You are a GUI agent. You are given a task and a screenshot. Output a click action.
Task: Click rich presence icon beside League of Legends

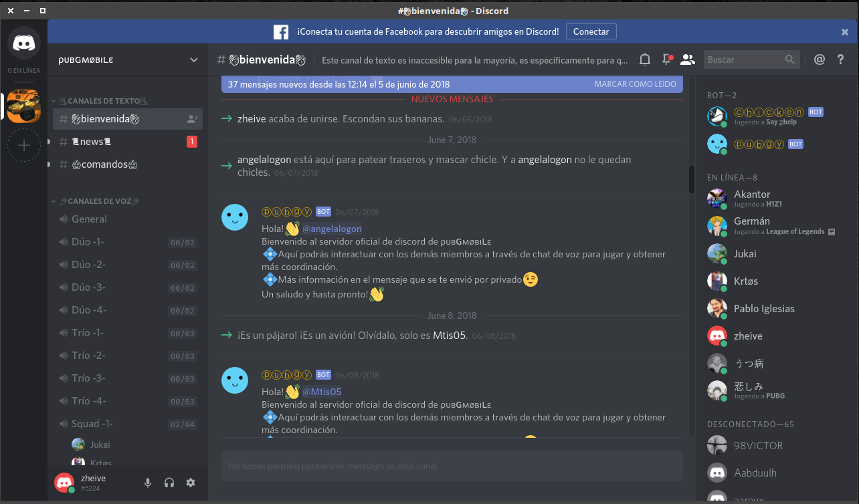pyautogui.click(x=832, y=232)
